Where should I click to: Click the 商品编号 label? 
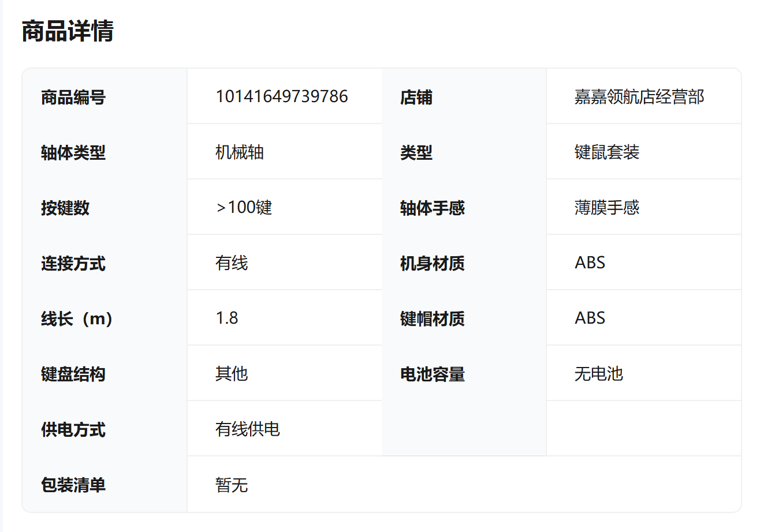73,98
